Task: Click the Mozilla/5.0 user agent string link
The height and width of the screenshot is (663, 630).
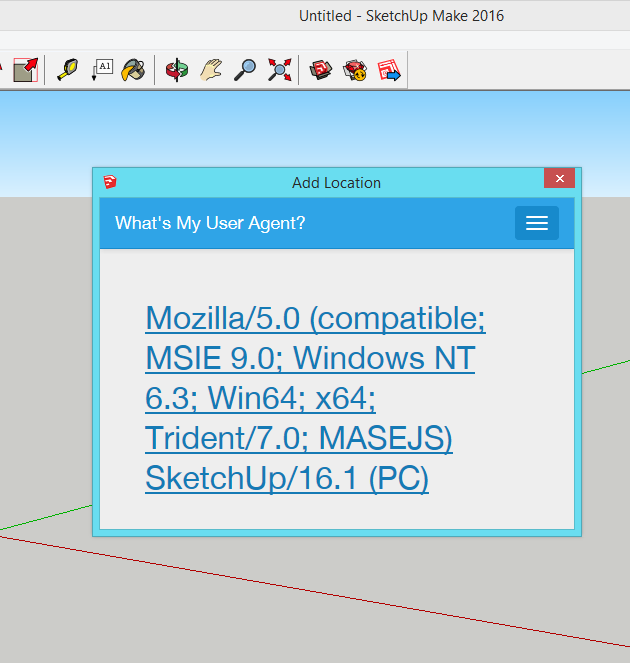Action: (315, 398)
